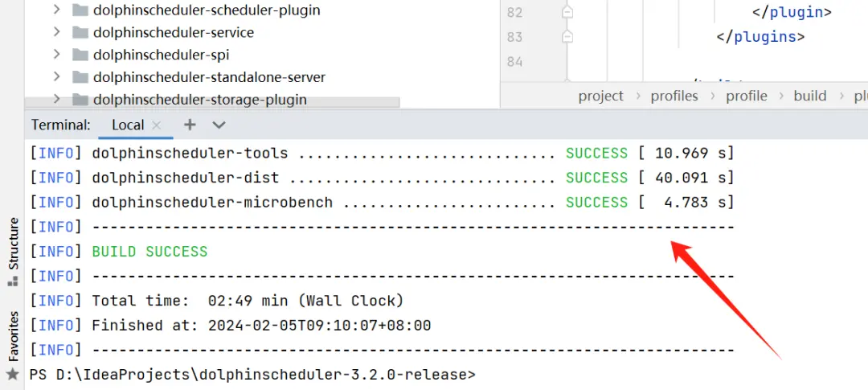868x390 pixels.
Task: Switch to the Local terminal tab
Action: (x=127, y=125)
